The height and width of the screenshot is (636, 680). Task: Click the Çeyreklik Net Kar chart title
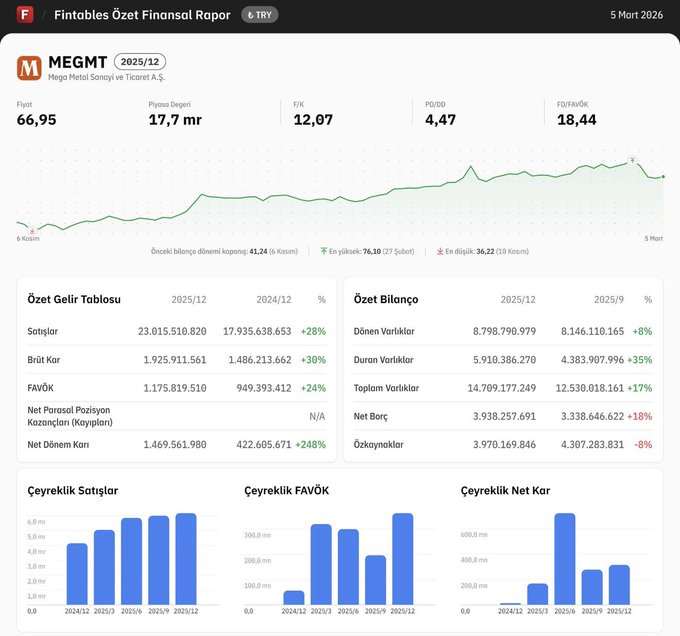[505, 490]
